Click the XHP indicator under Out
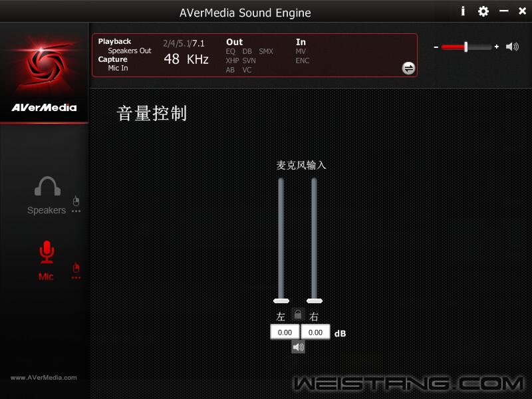This screenshot has height=399, width=532. coord(232,61)
